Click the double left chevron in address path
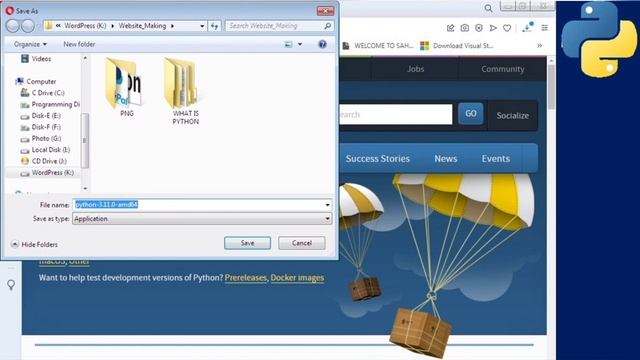The image size is (640, 360). coord(58,26)
